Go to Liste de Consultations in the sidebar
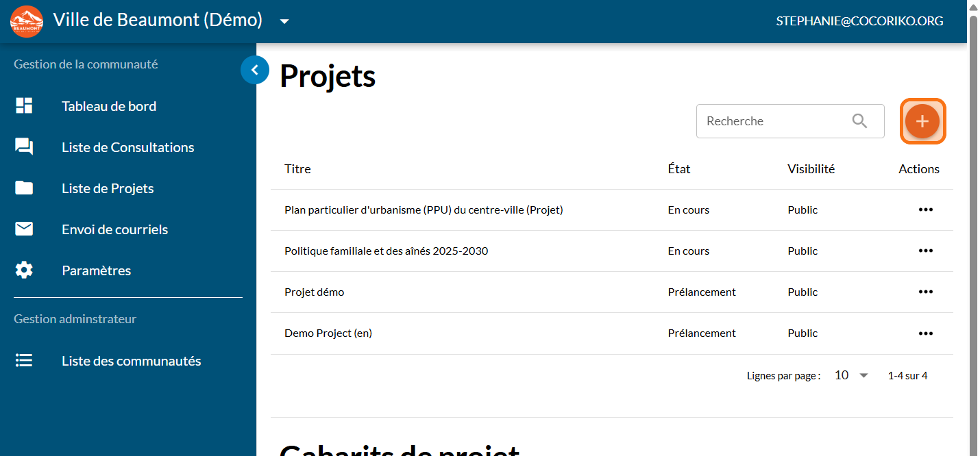Viewport: 980px width, 456px height. 127,147
